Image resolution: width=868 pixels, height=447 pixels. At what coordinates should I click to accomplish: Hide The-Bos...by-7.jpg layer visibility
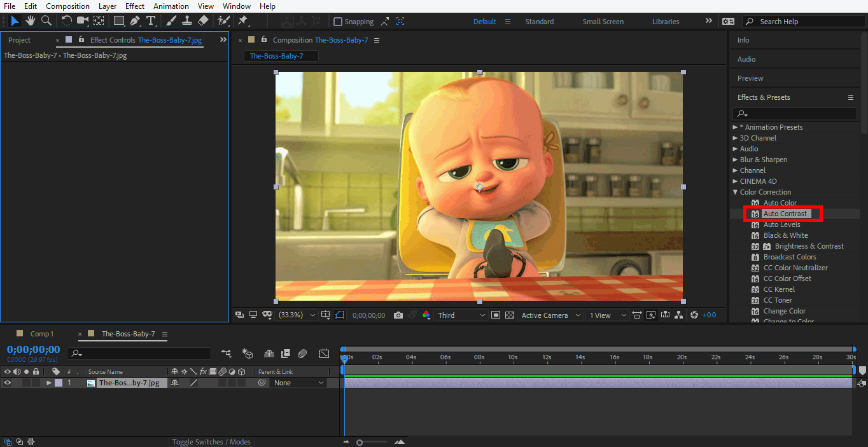pyautogui.click(x=7, y=382)
